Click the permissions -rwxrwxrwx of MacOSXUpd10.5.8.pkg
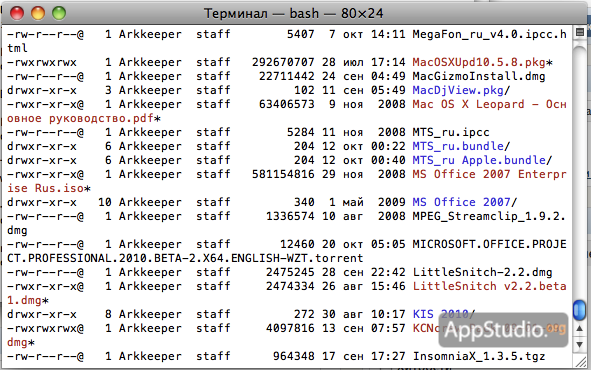591x370 pixels. (x=41, y=62)
